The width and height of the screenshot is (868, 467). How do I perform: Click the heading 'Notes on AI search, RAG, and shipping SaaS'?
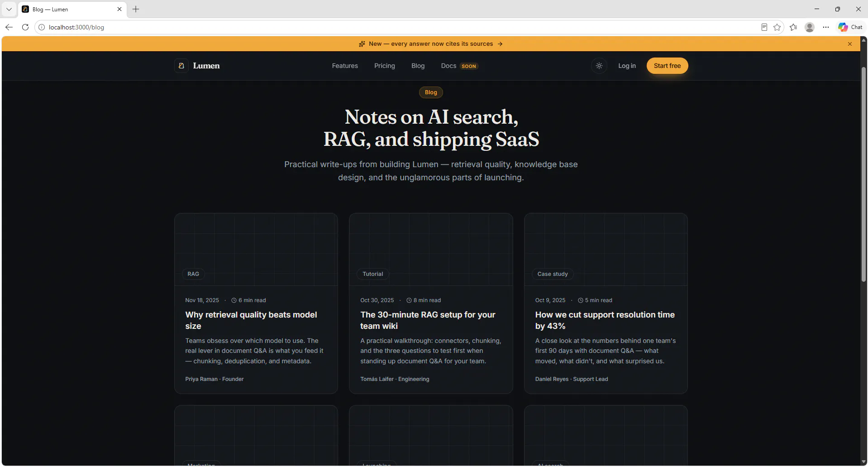click(431, 128)
